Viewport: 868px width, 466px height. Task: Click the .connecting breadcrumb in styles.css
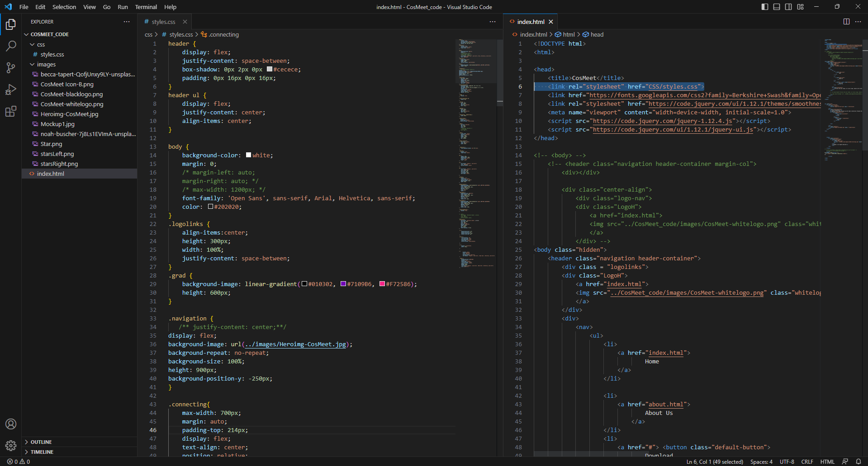(x=220, y=34)
